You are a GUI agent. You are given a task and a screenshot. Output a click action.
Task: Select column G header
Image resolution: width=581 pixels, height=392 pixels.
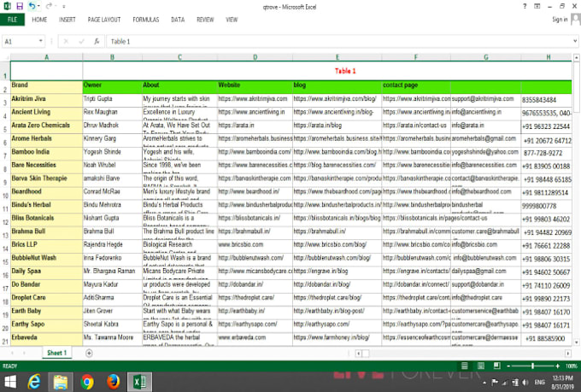pos(486,57)
